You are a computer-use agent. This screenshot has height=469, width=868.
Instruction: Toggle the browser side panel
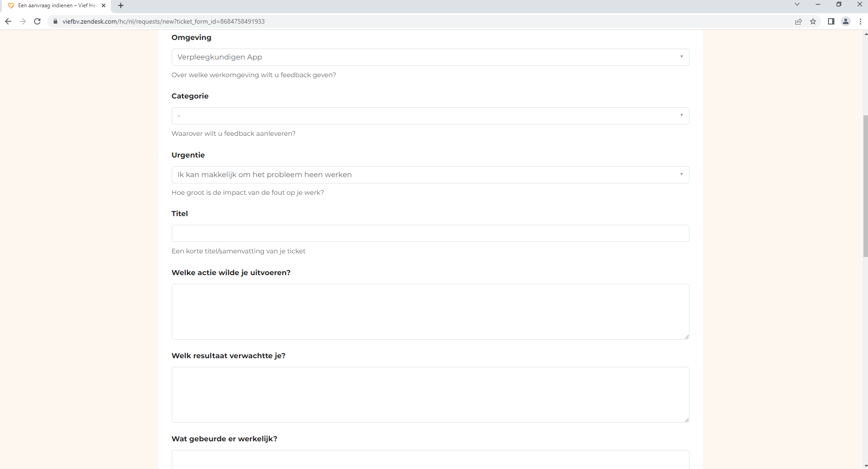[831, 21]
